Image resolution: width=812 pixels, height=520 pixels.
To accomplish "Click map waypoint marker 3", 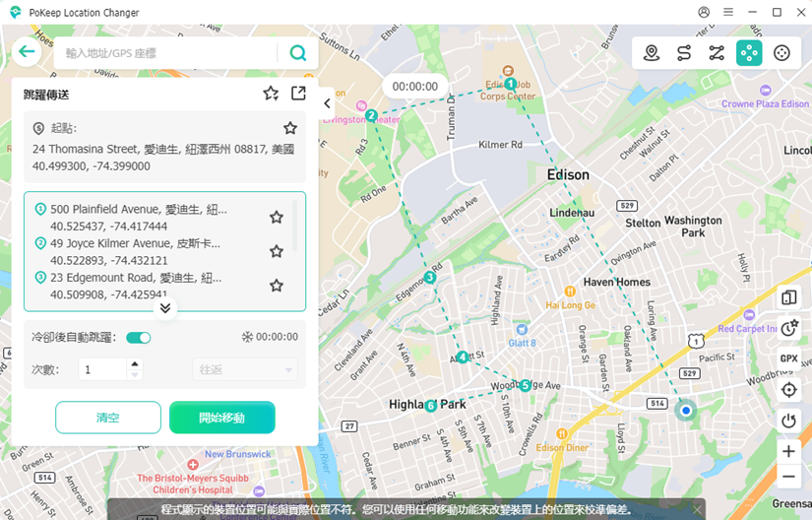I will [429, 278].
